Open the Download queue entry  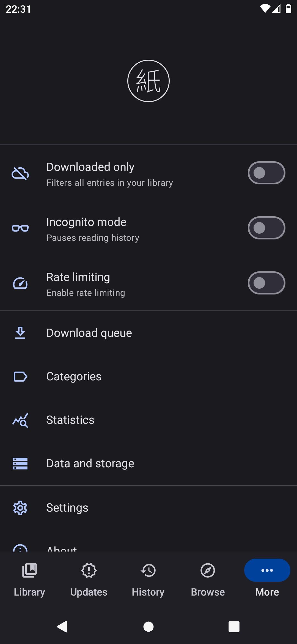(89, 333)
